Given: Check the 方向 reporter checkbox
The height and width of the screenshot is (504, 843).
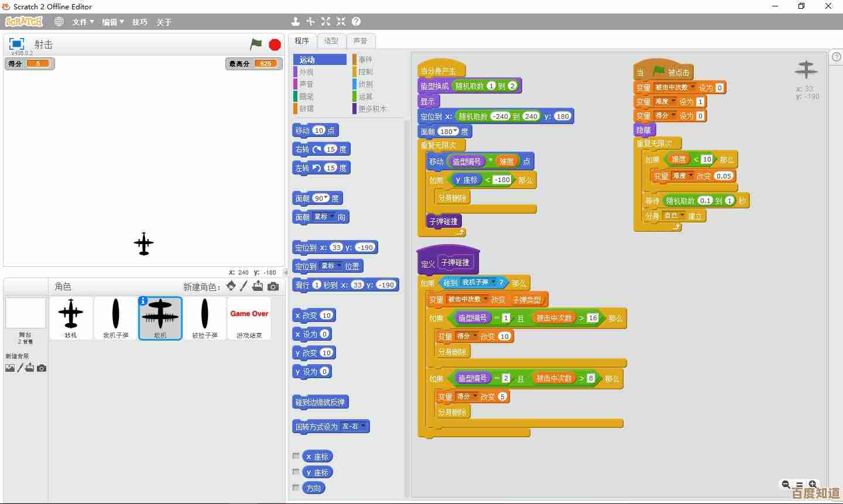Looking at the screenshot, I should tap(296, 488).
